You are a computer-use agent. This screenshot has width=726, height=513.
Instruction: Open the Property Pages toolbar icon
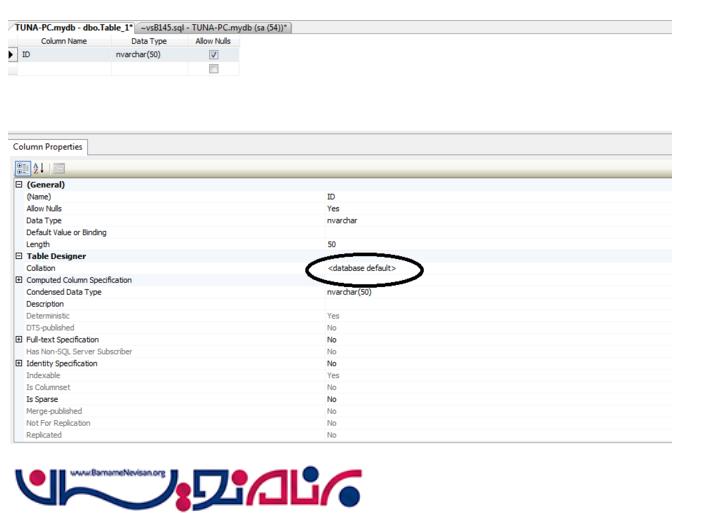click(x=58, y=169)
